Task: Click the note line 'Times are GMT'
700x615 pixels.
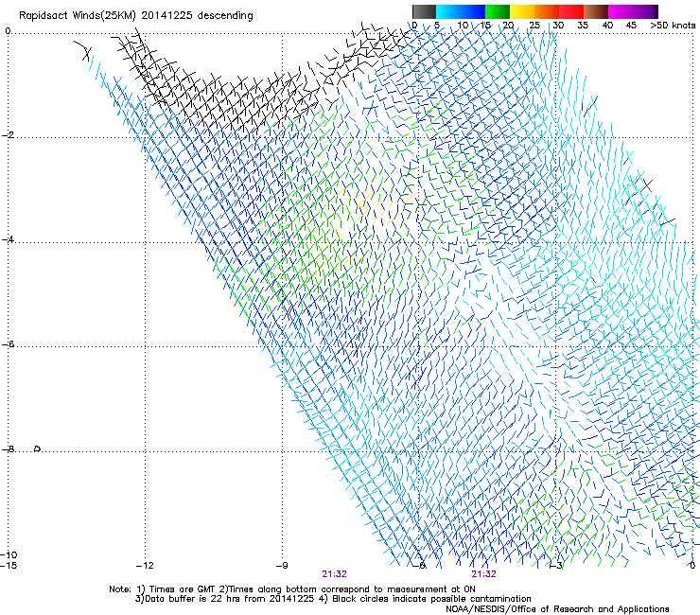Action: tap(183, 589)
